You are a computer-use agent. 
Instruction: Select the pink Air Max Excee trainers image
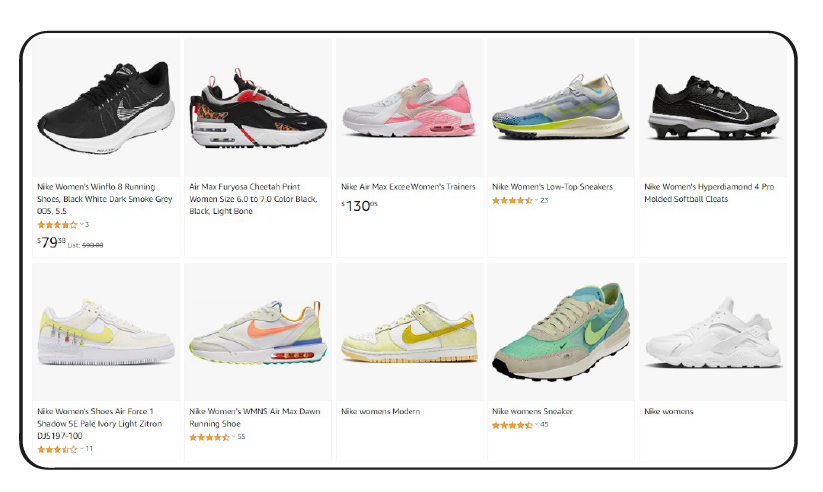coord(409,108)
